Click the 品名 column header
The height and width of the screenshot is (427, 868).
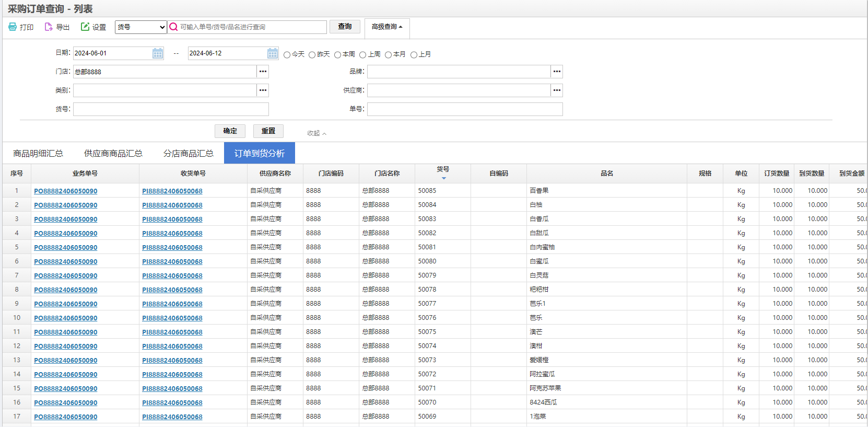pos(607,174)
